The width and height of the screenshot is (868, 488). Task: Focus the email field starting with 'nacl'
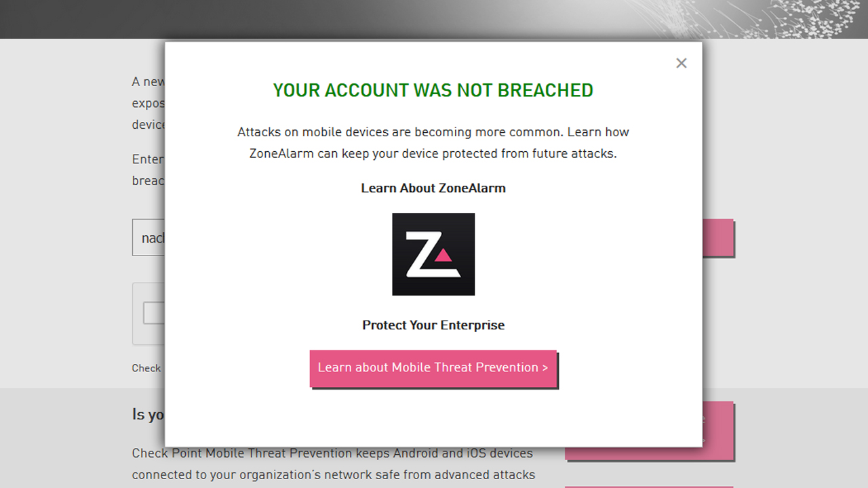click(x=149, y=237)
